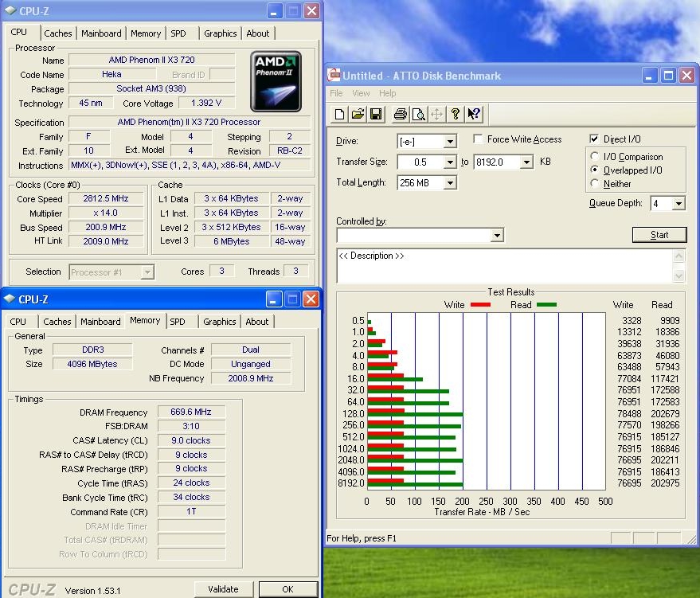
Task: Enable Force Write Access checkbox
Action: pos(478,139)
